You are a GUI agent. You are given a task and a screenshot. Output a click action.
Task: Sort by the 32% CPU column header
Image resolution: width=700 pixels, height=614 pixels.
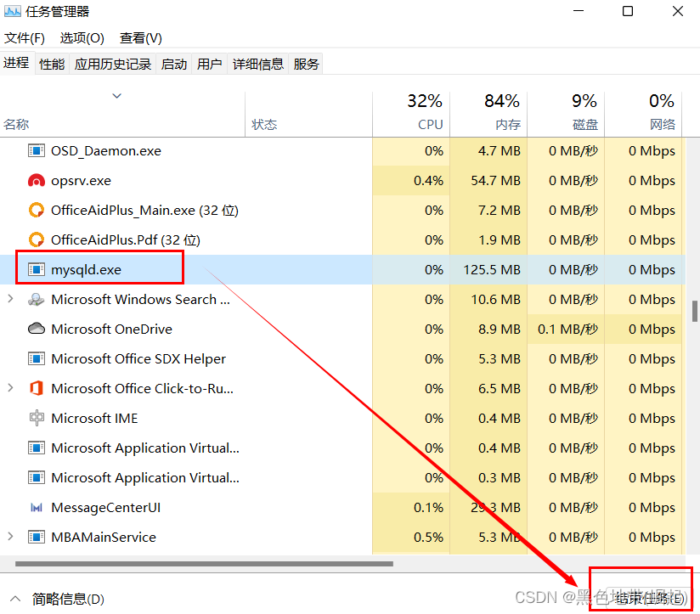pos(411,114)
